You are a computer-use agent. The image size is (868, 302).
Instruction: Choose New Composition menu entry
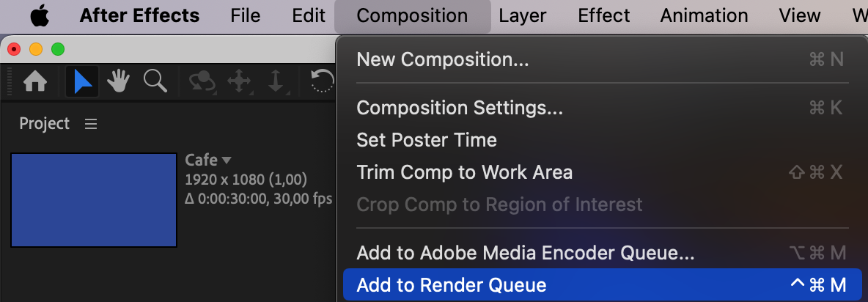(x=603, y=59)
